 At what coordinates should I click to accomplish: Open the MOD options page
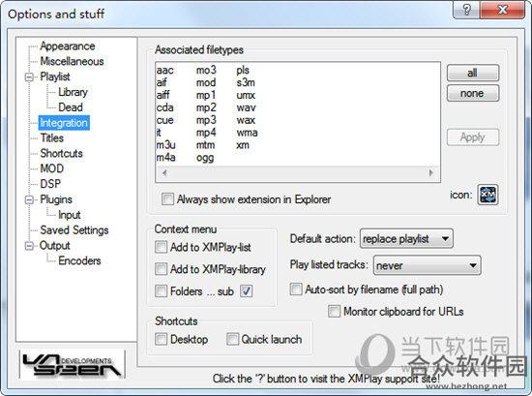point(52,168)
